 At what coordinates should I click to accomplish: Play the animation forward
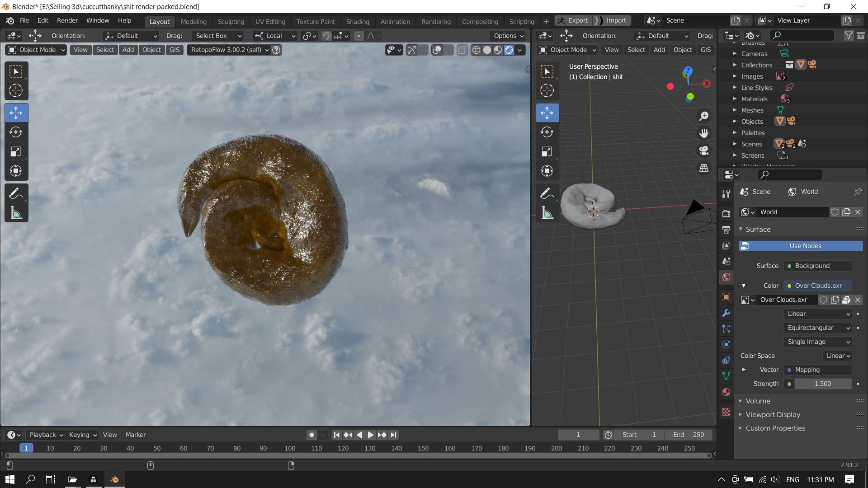coord(370,435)
